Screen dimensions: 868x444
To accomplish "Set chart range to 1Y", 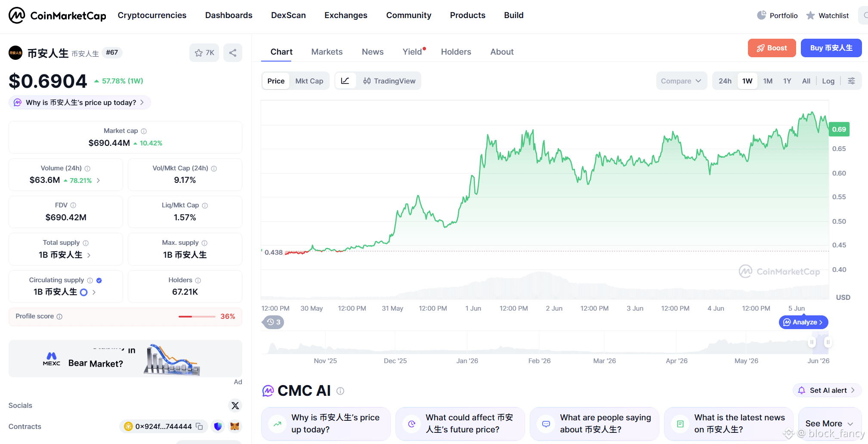I will 787,81.
